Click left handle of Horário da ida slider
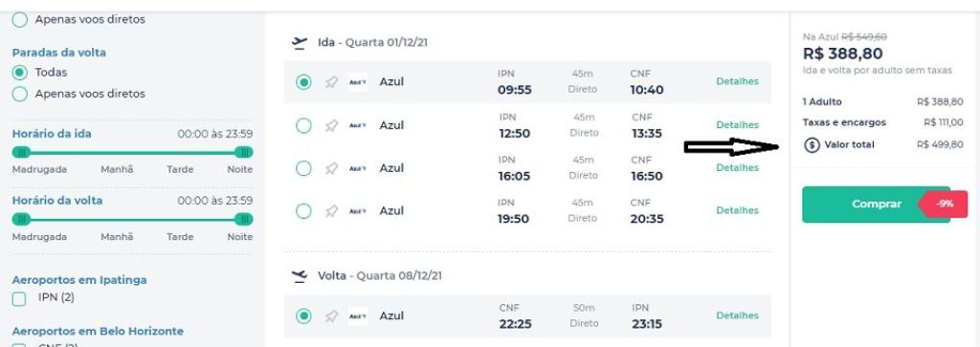 point(21,152)
